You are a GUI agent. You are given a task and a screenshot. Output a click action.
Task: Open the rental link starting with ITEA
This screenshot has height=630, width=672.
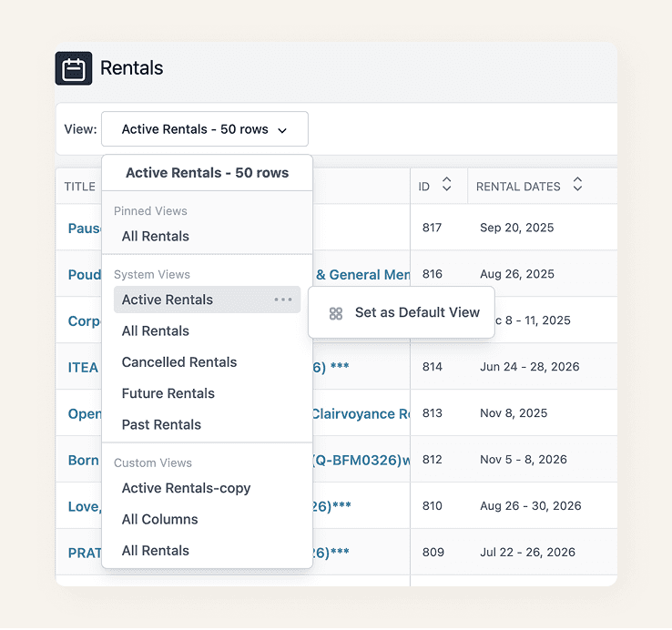(83, 368)
